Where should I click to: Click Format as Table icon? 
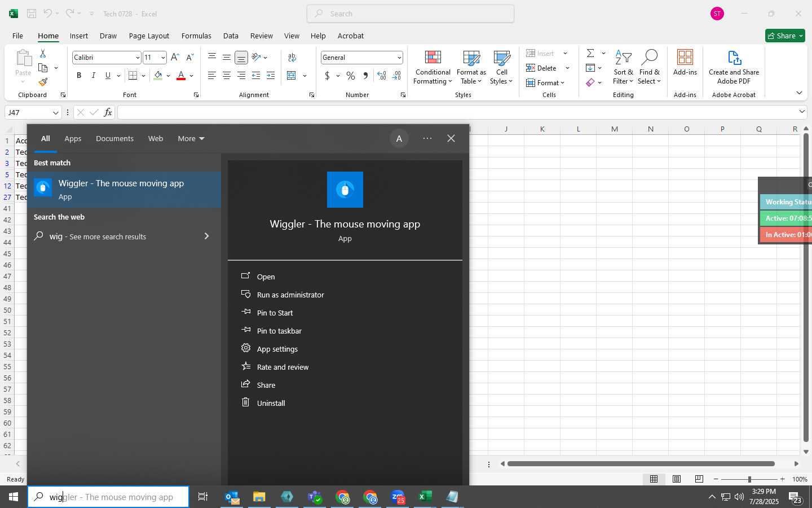pyautogui.click(x=471, y=59)
